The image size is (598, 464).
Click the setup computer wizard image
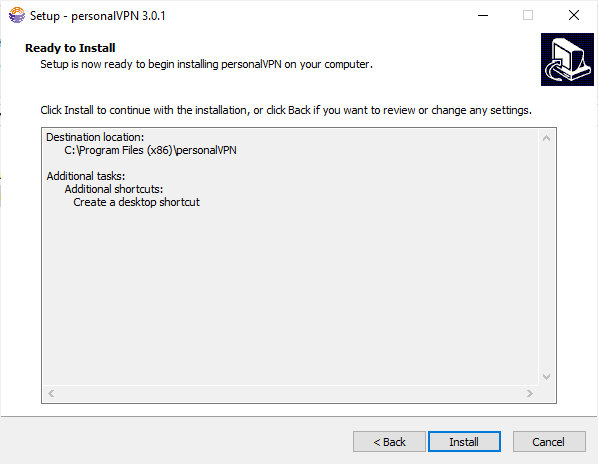point(567,59)
